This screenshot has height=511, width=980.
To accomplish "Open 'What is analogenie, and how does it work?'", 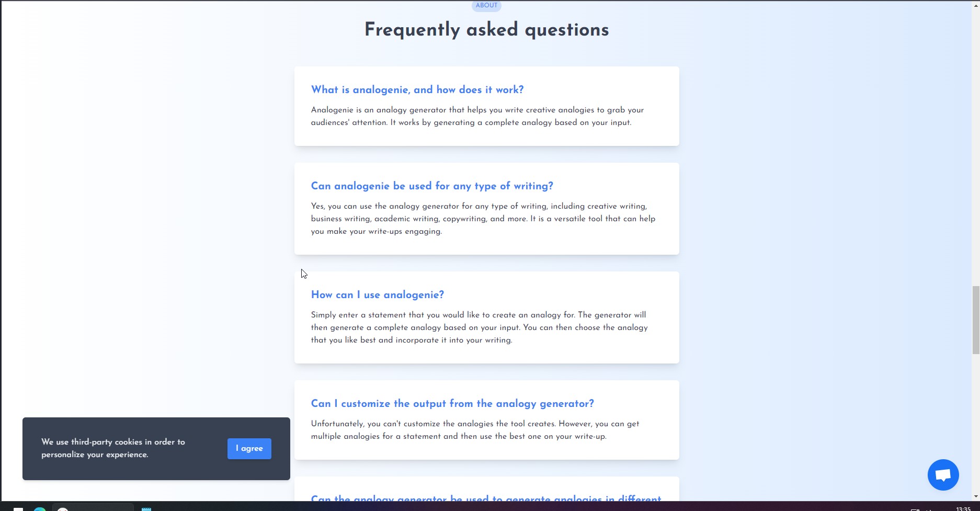I will point(417,89).
